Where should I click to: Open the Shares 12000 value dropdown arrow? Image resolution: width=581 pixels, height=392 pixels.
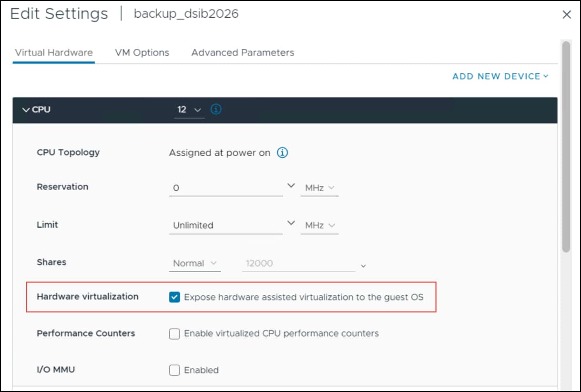[x=363, y=266]
